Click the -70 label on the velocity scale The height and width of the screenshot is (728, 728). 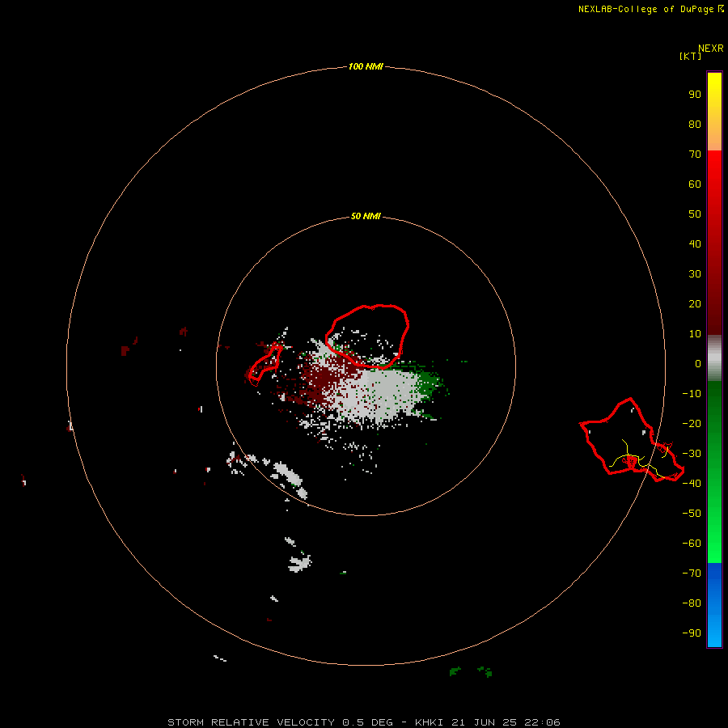692,573
